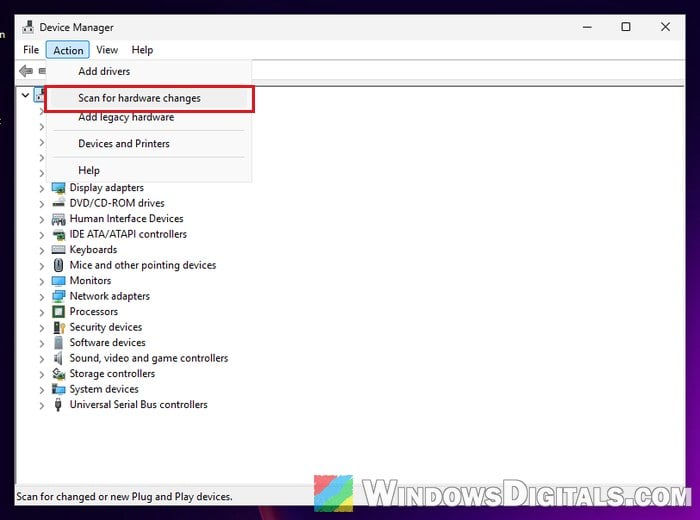Click the Monitors category icon
This screenshot has width=700, height=520.
pyautogui.click(x=58, y=281)
